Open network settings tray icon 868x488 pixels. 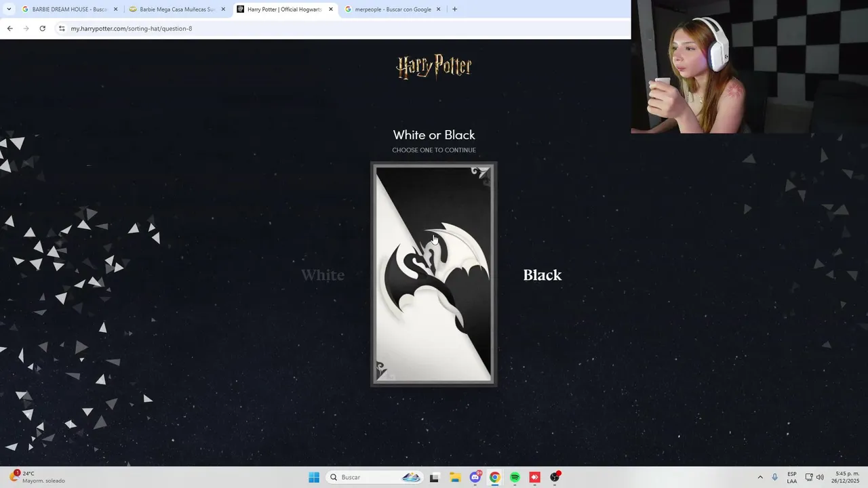(x=809, y=477)
